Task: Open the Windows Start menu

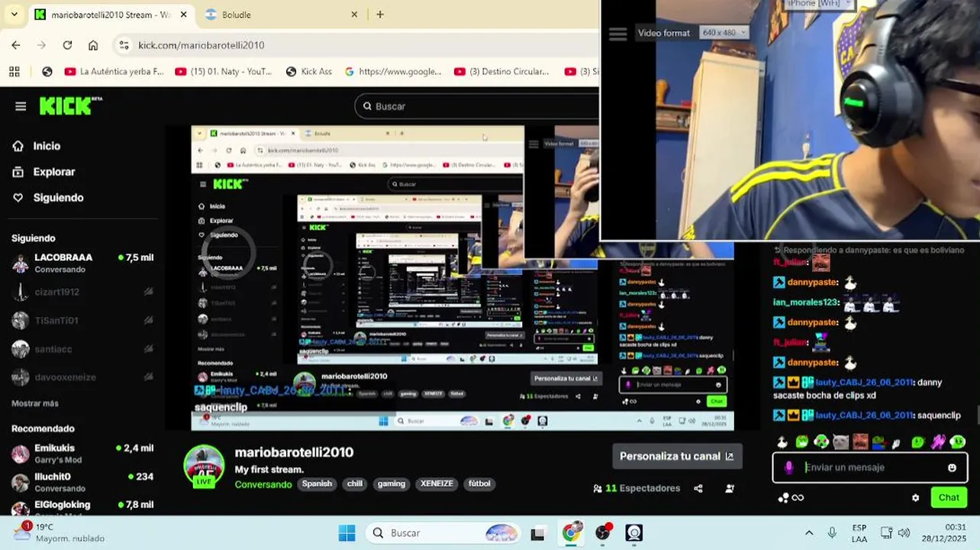Action: coord(347,533)
